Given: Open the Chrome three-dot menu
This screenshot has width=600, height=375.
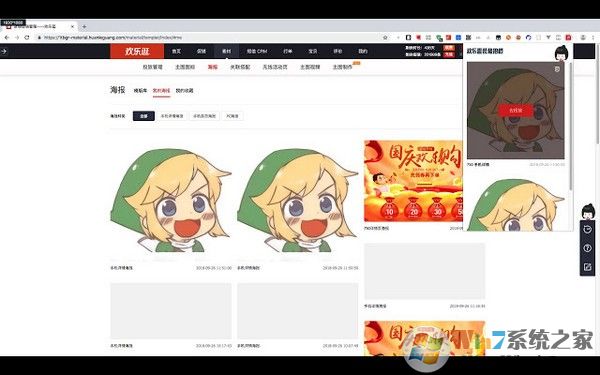Looking at the screenshot, I should [x=593, y=38].
